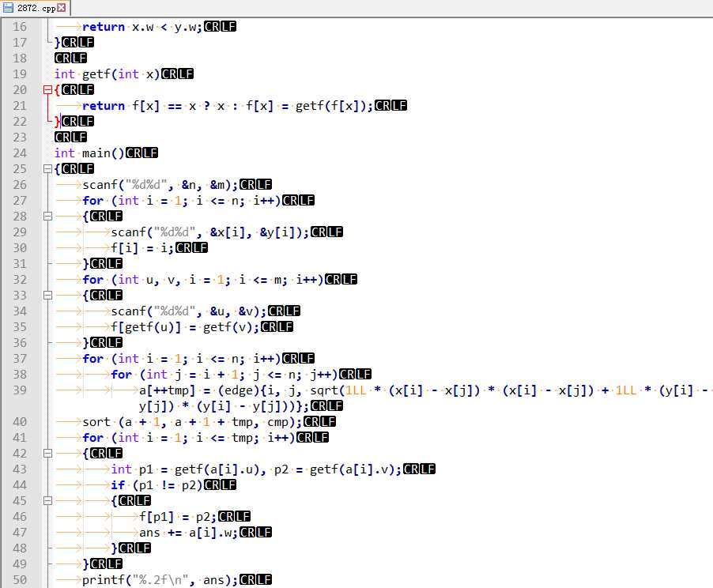The width and height of the screenshot is (713, 588).
Task: Click line number 50 in the margin
Action: click(x=20, y=580)
